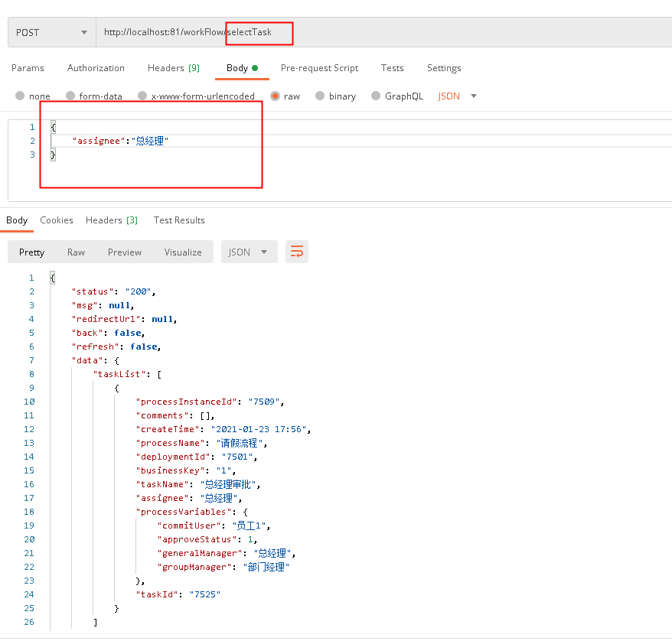
Task: Click the "back": false response line
Action: point(109,333)
